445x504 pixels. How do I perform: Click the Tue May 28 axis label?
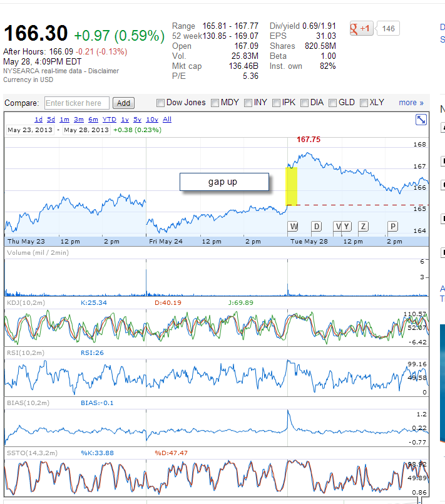309,242
